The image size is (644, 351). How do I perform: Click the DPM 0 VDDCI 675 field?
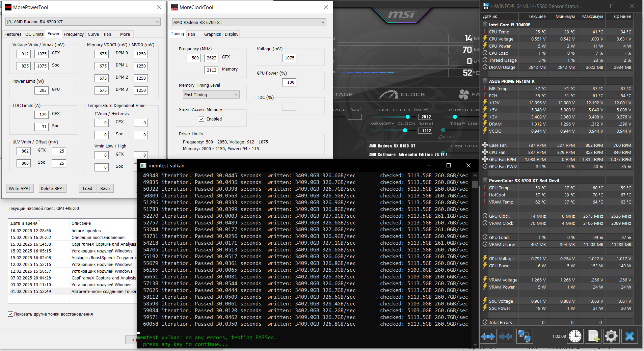coord(102,54)
